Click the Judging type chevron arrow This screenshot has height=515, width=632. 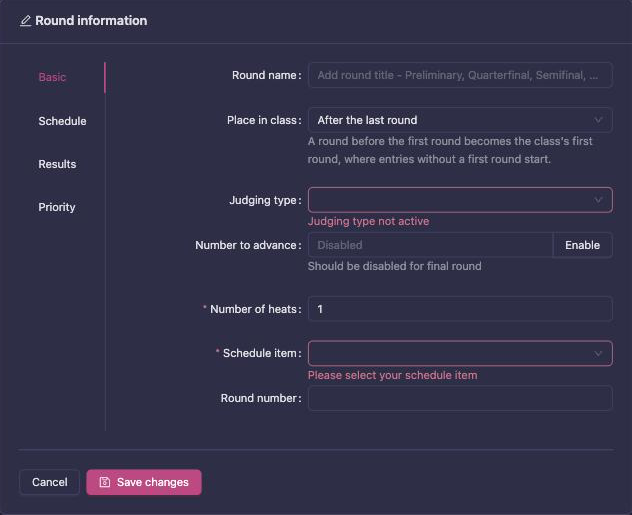pos(598,200)
